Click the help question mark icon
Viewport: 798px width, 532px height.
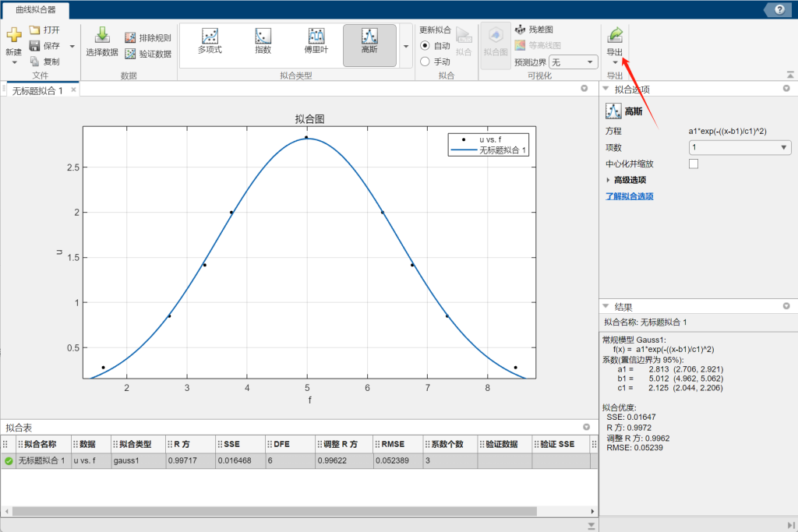(779, 9)
